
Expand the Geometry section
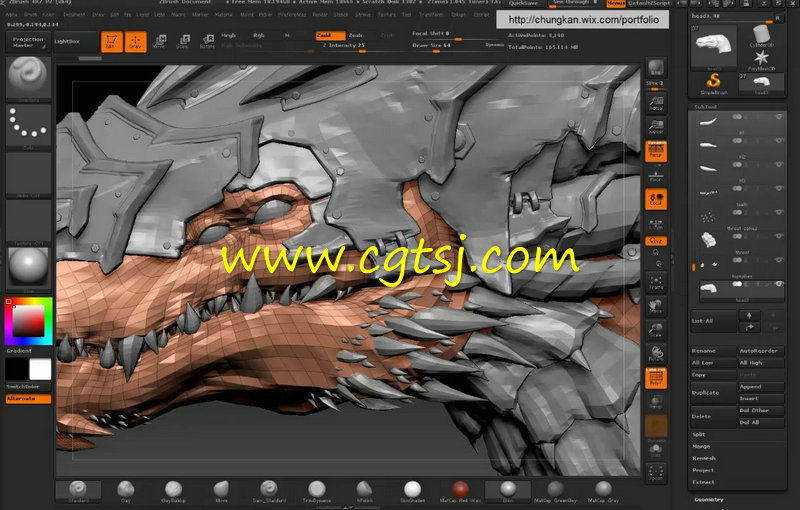click(x=709, y=499)
